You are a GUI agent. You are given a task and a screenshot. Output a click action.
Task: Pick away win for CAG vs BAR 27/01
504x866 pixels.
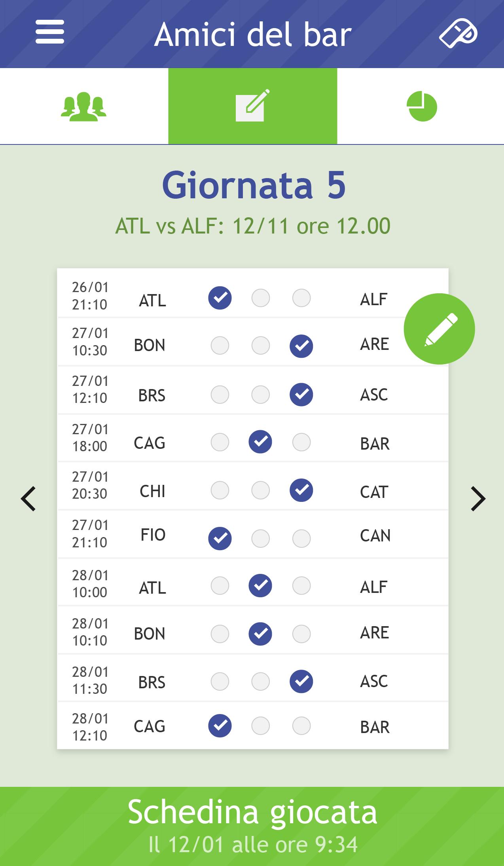(301, 442)
